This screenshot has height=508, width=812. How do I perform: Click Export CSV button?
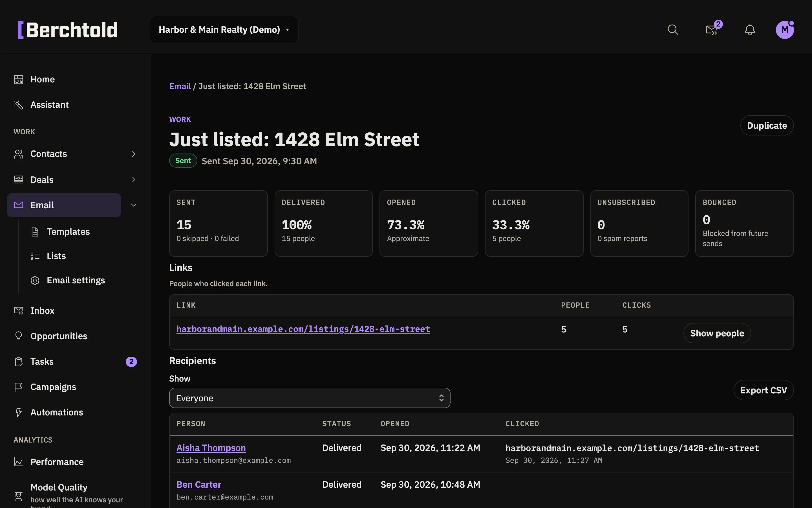[763, 390]
